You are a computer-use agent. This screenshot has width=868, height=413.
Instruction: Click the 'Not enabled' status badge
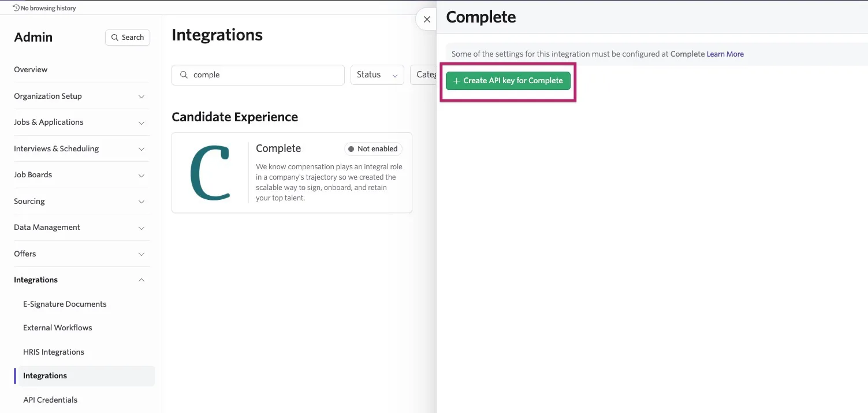pos(373,148)
